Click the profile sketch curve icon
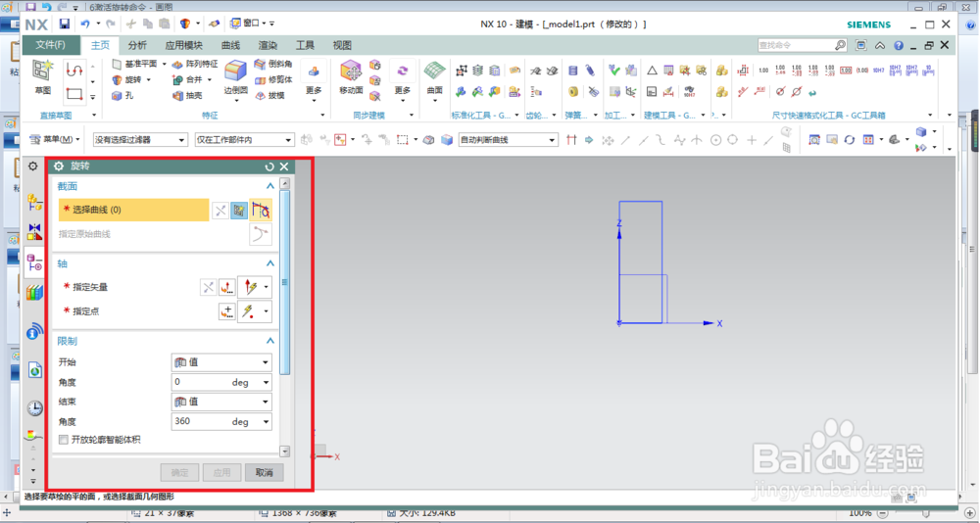Viewport: 980px width, 523px height. pos(74,70)
